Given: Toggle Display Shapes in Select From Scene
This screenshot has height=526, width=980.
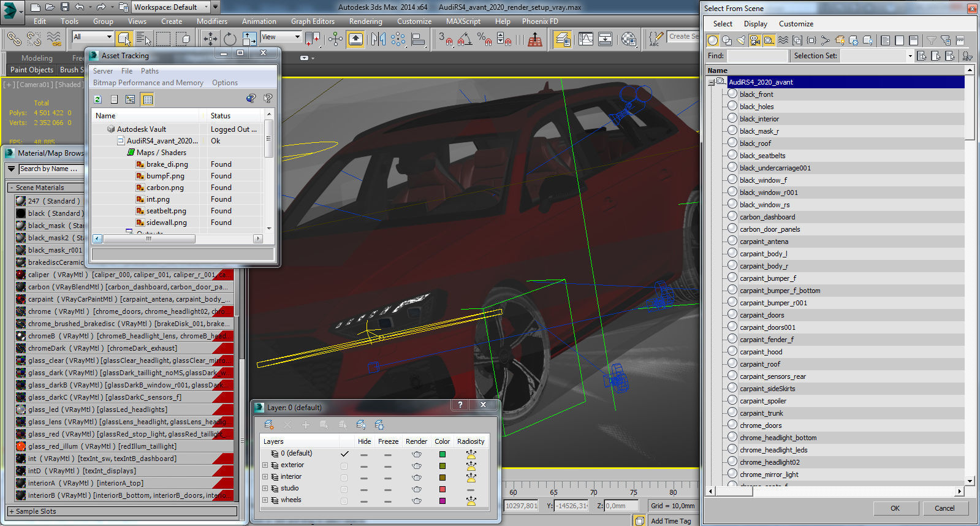Looking at the screenshot, I should pos(727,40).
